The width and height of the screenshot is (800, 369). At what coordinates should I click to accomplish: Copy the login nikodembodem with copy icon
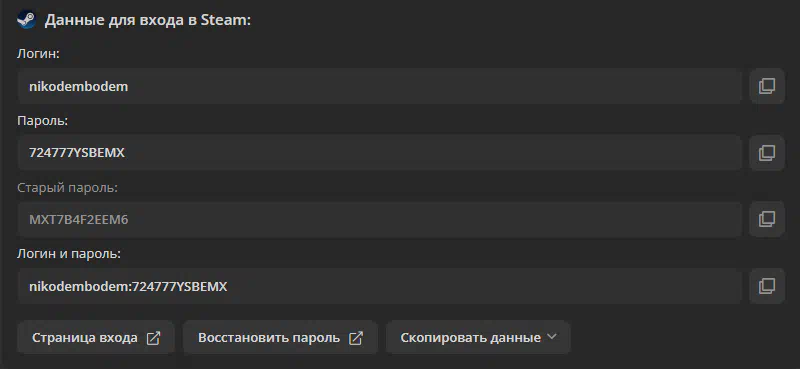[767, 86]
